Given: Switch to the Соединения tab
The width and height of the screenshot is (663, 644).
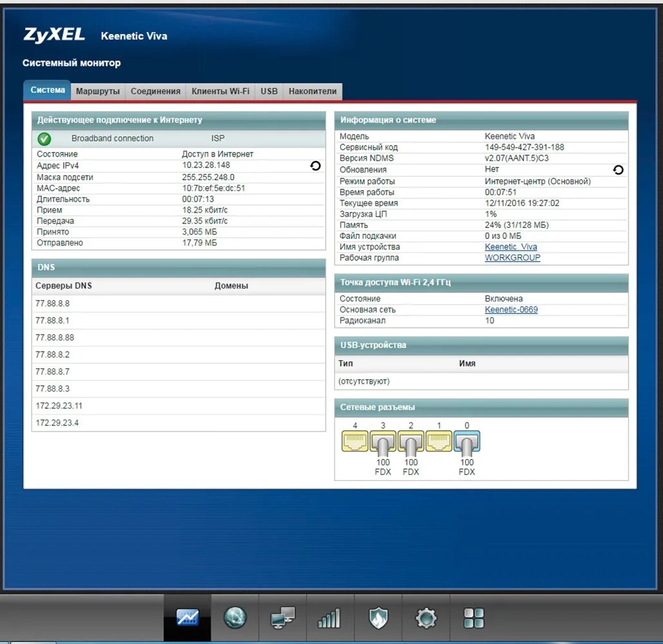Looking at the screenshot, I should coord(155,91).
